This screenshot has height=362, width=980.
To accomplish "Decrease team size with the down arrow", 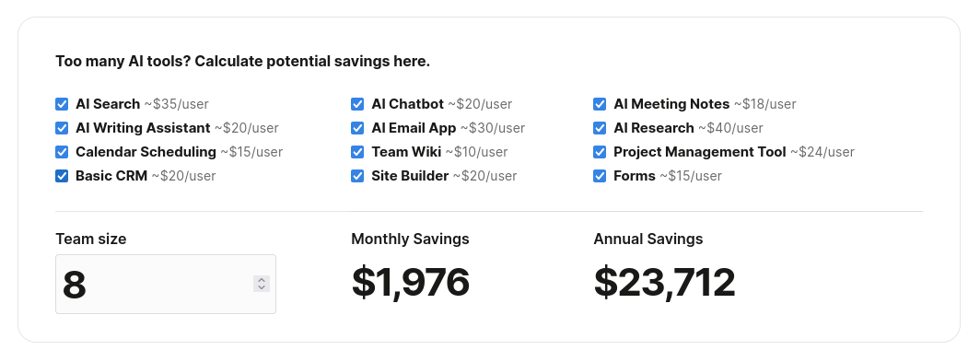I will tap(262, 287).
